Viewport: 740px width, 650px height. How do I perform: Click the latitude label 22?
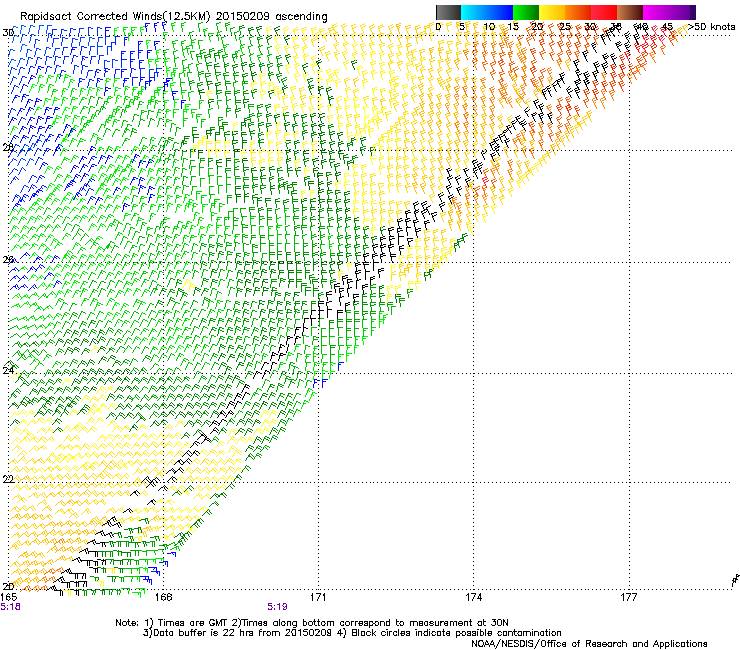pyautogui.click(x=8, y=479)
